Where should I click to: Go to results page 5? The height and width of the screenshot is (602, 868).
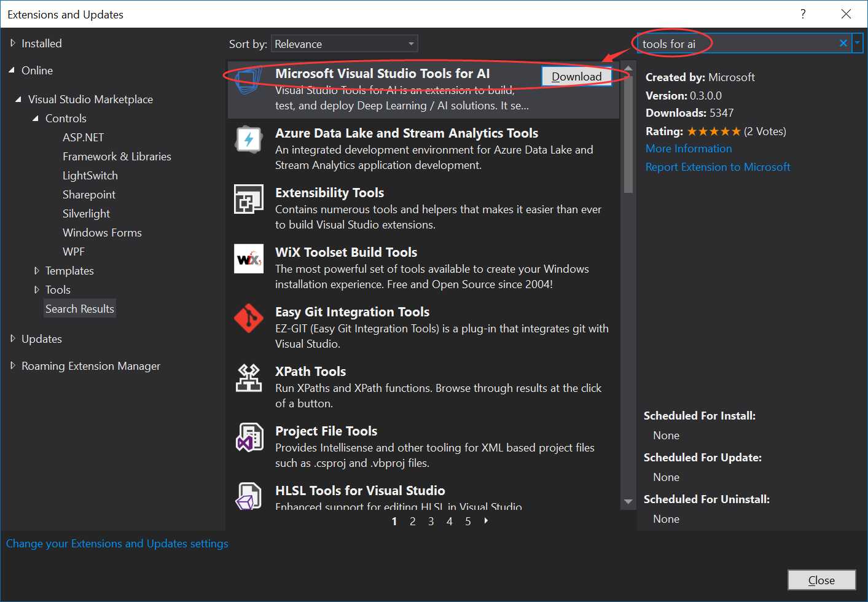pyautogui.click(x=468, y=521)
